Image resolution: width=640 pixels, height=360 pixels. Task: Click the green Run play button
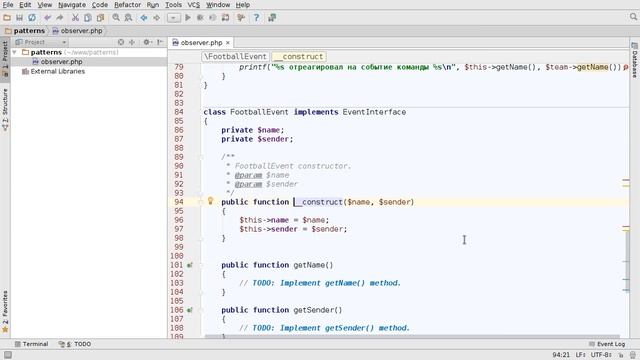point(188,18)
